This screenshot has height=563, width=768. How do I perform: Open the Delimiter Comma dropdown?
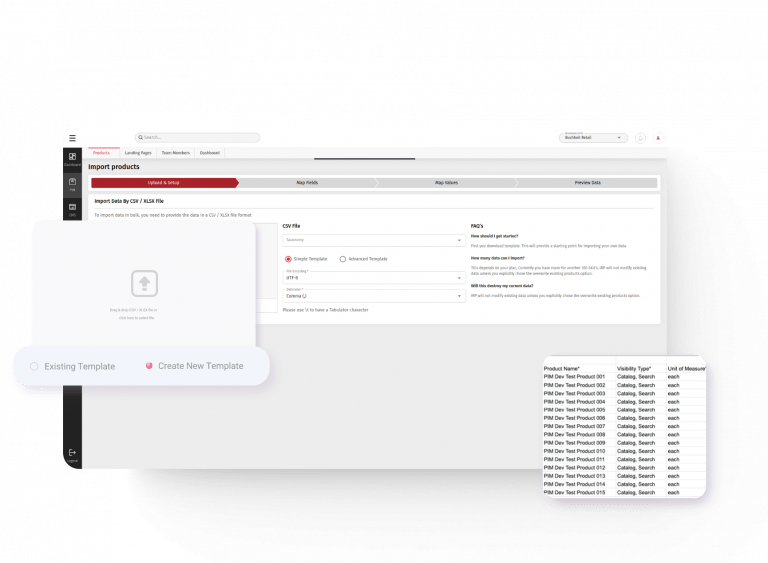coord(373,295)
